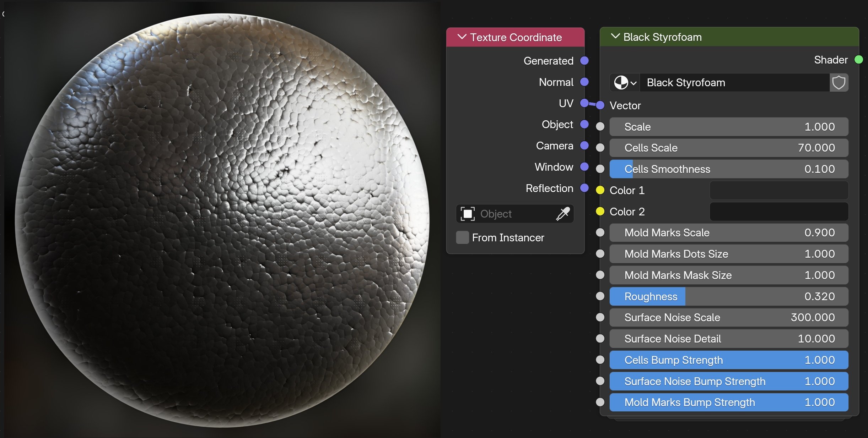Image resolution: width=868 pixels, height=438 pixels.
Task: Click the object data-block icon in Object field
Action: [468, 214]
